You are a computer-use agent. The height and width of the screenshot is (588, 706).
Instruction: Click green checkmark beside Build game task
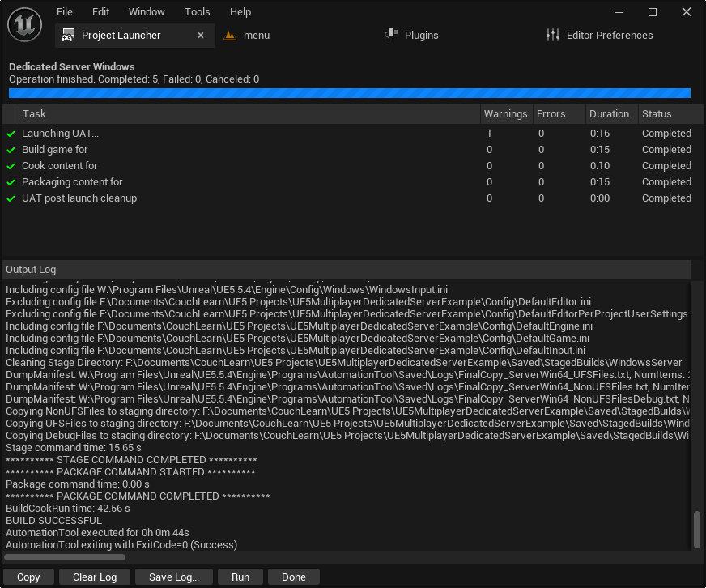(11, 150)
